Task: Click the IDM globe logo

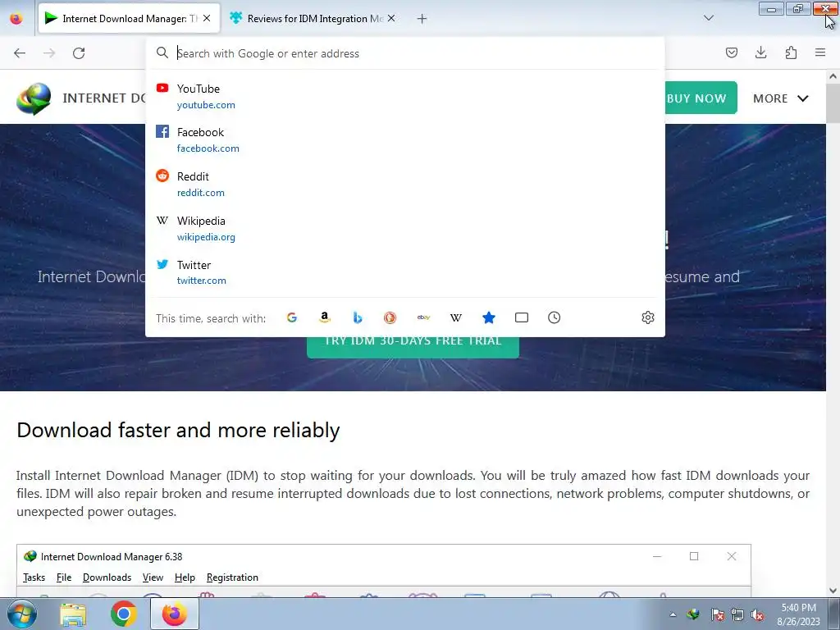Action: click(x=34, y=98)
